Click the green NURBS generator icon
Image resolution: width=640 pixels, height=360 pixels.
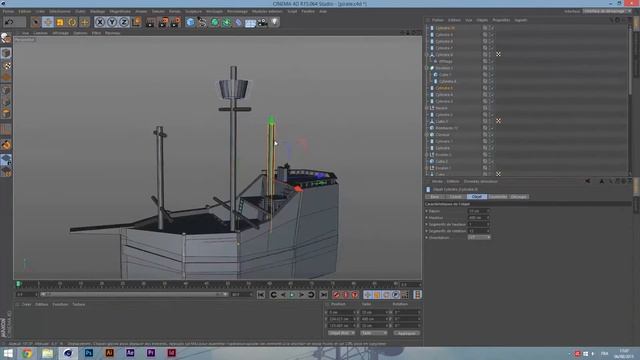click(214, 22)
